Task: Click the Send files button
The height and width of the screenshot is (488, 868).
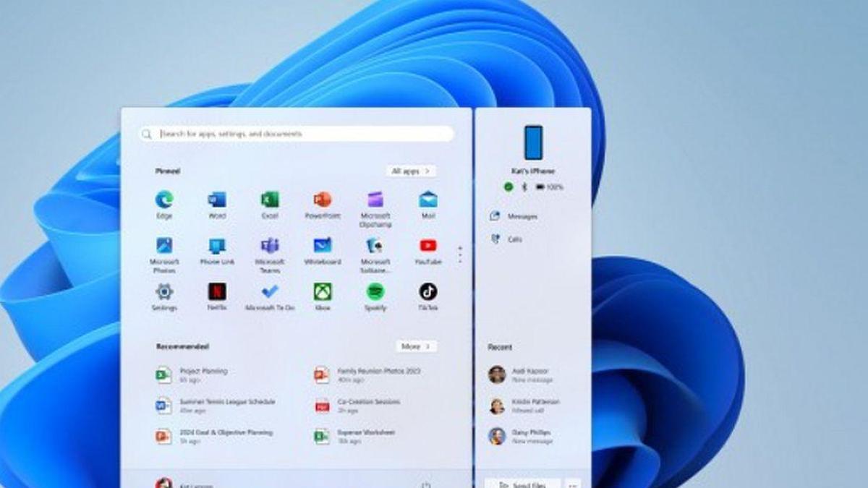Action: pyautogui.click(x=522, y=484)
